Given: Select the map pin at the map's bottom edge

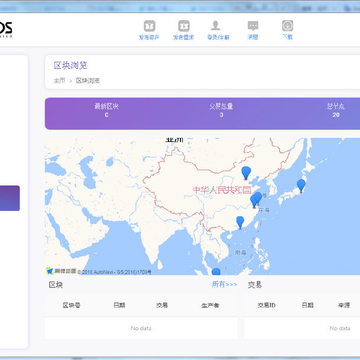Looking at the screenshot, I should [x=216, y=272].
